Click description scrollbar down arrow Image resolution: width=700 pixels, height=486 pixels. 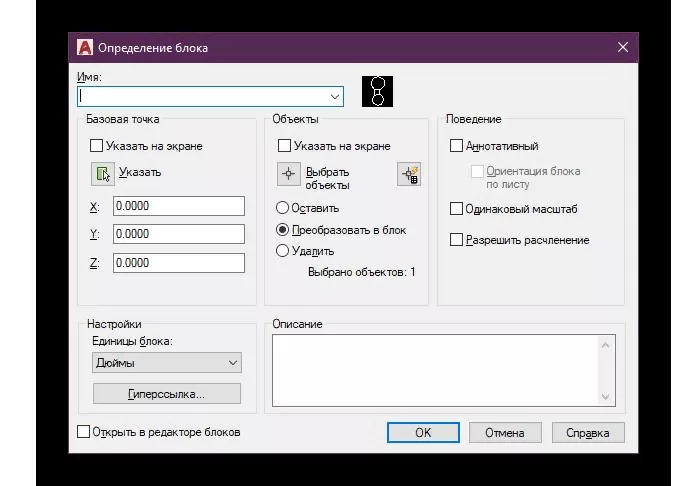(x=605, y=396)
